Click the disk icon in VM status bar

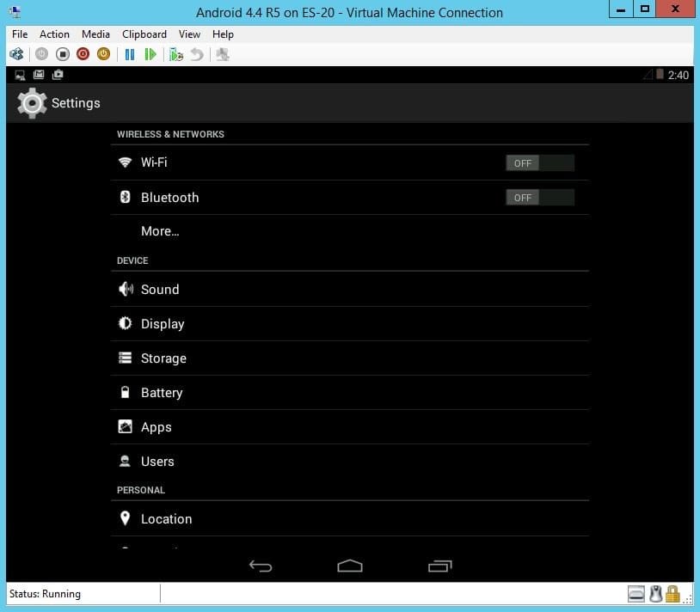(x=636, y=594)
